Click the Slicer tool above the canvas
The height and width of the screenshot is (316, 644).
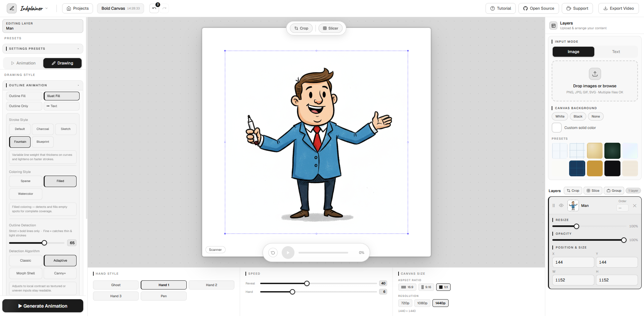pos(330,28)
